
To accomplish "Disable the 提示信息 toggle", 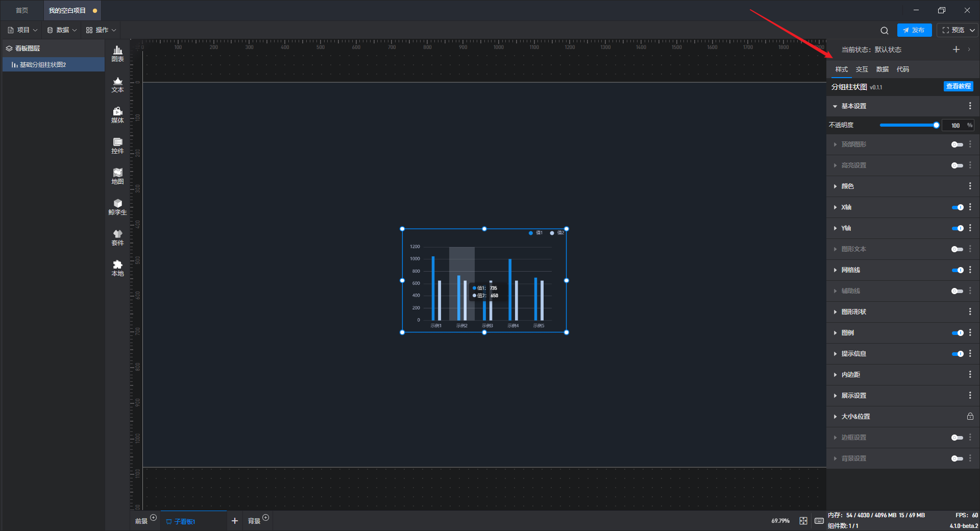I will tap(957, 354).
